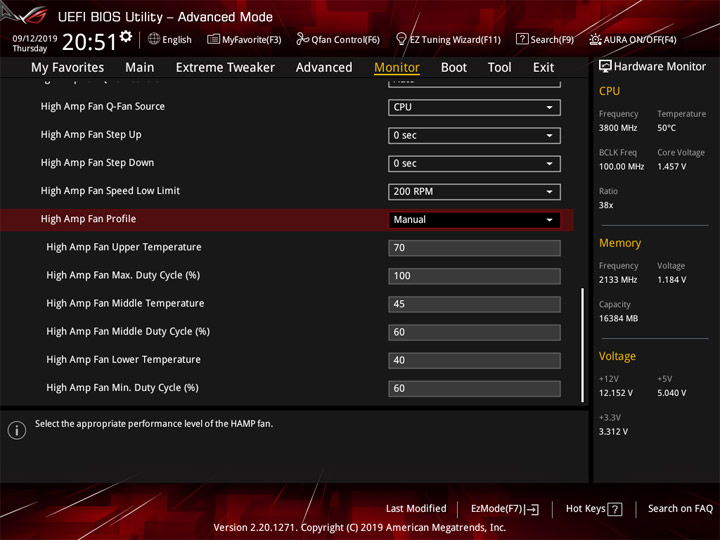Viewport: 720px width, 540px height.
Task: Select High Amp Fan Step Up label
Action: 91,135
